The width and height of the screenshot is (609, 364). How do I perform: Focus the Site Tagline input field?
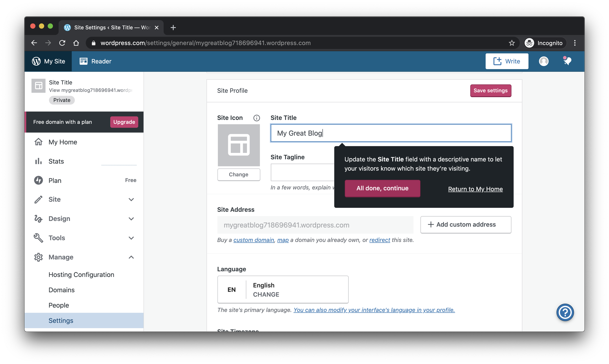pyautogui.click(x=302, y=172)
